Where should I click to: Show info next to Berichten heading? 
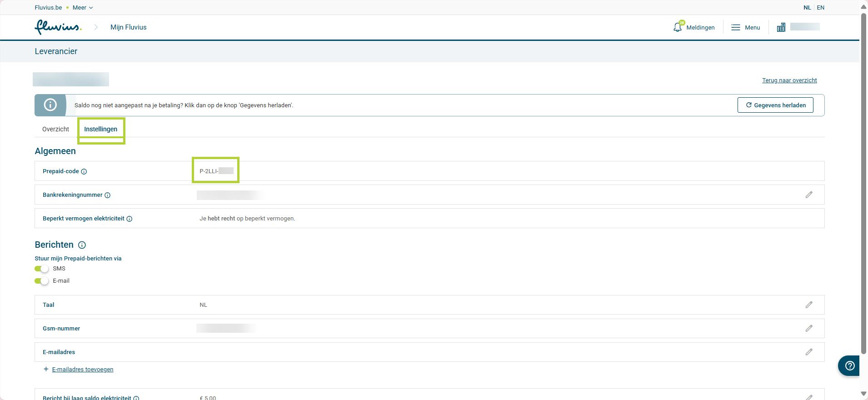pos(82,245)
